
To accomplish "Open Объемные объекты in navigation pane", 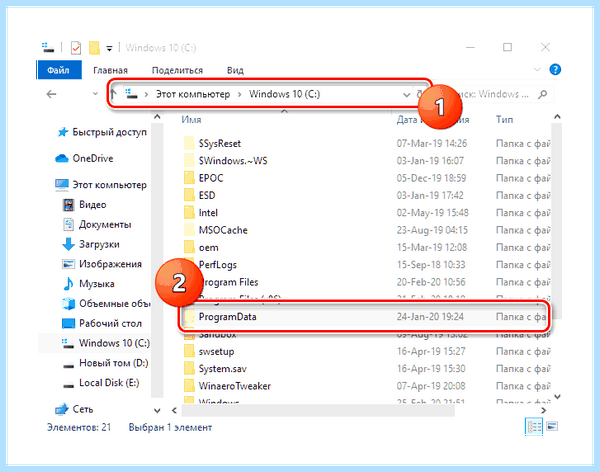I will point(114,304).
